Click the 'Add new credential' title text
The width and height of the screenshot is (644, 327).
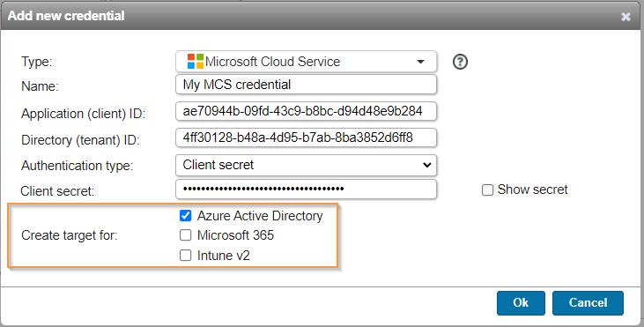point(66,16)
